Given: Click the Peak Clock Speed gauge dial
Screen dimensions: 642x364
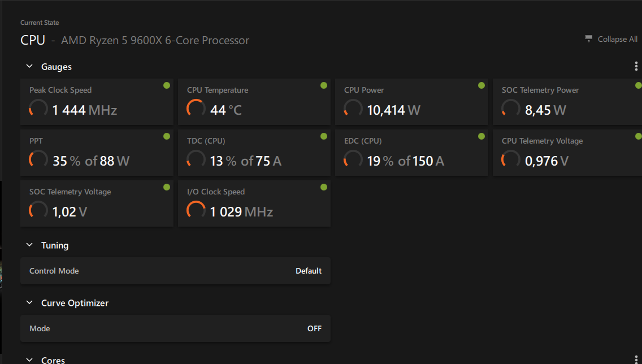Looking at the screenshot, I should tap(38, 109).
